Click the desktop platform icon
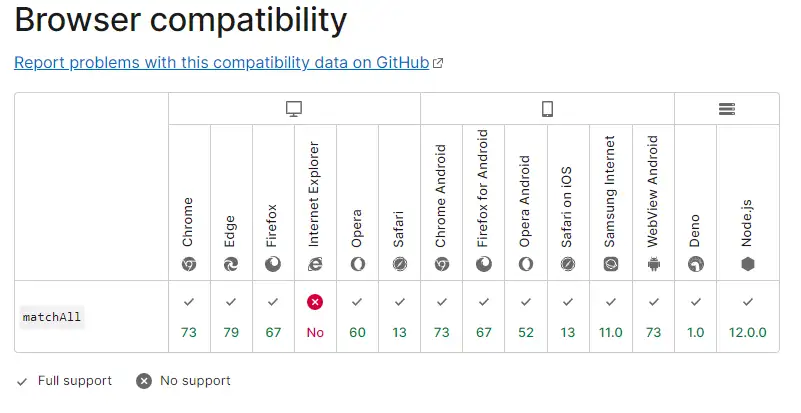This screenshot has height=413, width=801. (294, 109)
